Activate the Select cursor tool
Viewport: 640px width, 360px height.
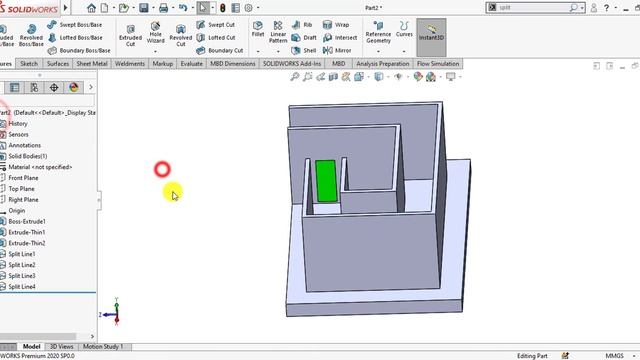(203, 8)
